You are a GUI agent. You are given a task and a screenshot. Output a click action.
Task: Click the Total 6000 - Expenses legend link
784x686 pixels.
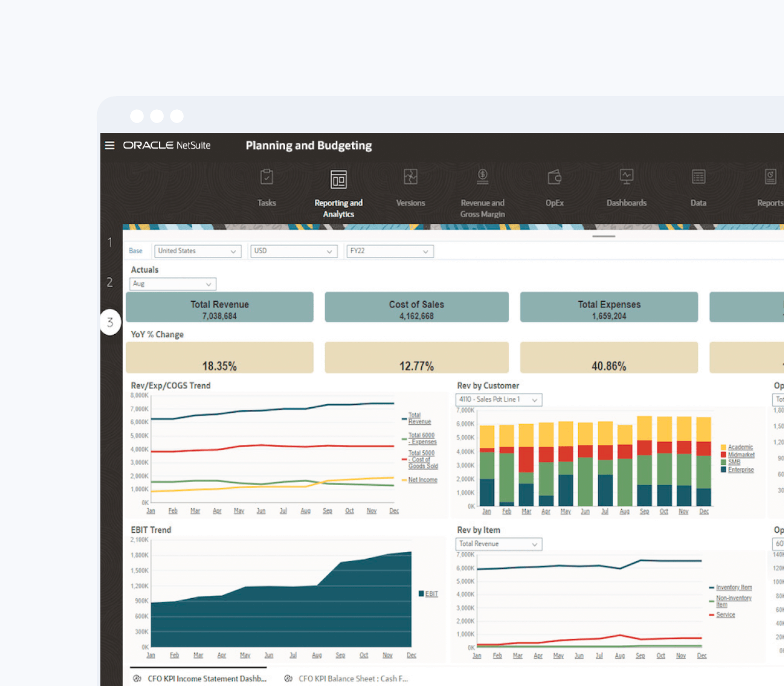(x=422, y=439)
